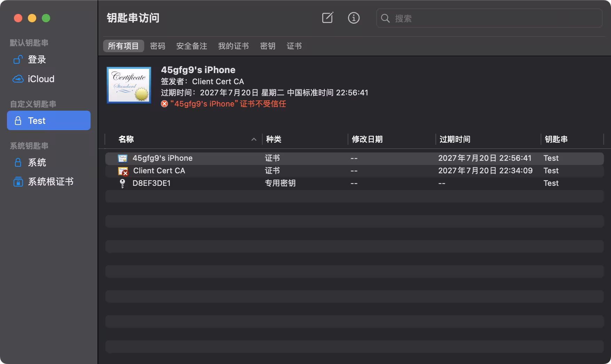This screenshot has height=364, width=611.
Task: Click the key icon beside D8EF3DE1
Action: coord(122,183)
